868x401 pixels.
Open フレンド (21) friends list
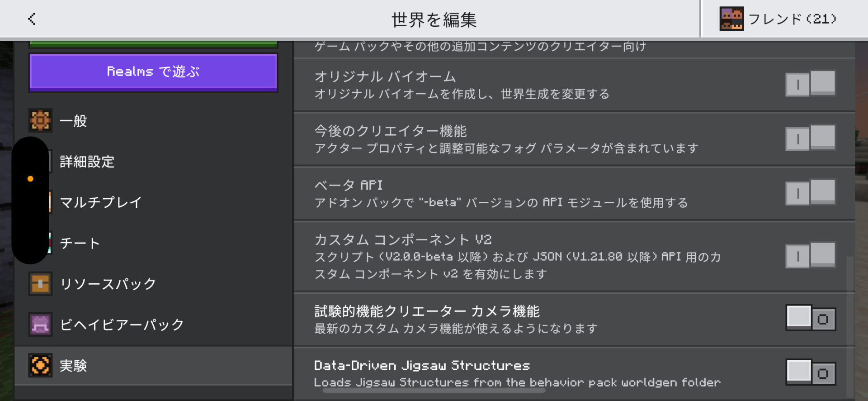[x=792, y=19]
